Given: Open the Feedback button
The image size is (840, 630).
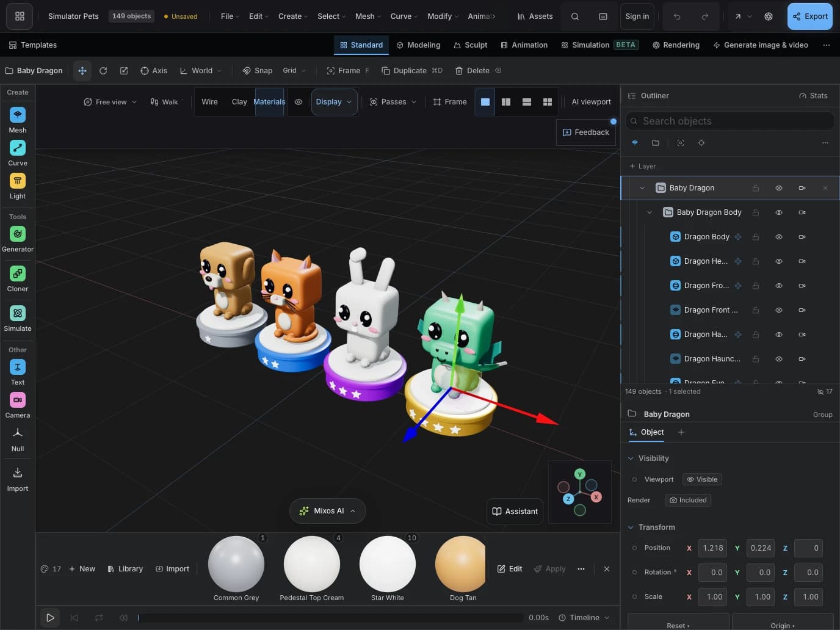Looking at the screenshot, I should click(x=586, y=132).
